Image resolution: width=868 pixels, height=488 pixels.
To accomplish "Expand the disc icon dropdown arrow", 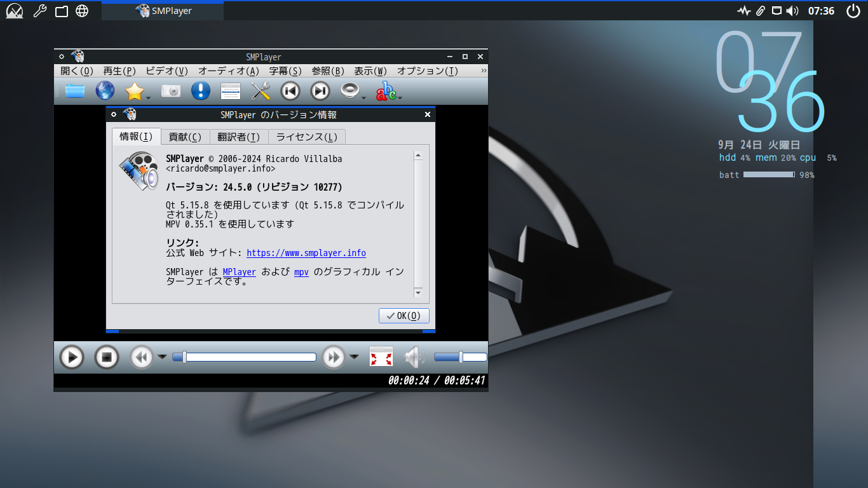I will pyautogui.click(x=364, y=98).
